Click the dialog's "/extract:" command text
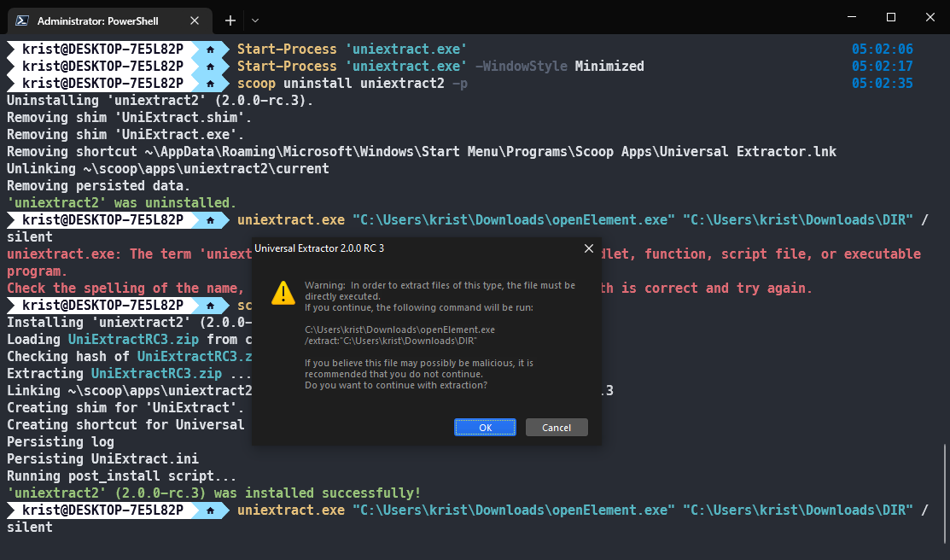This screenshot has height=560, width=950. (390, 341)
